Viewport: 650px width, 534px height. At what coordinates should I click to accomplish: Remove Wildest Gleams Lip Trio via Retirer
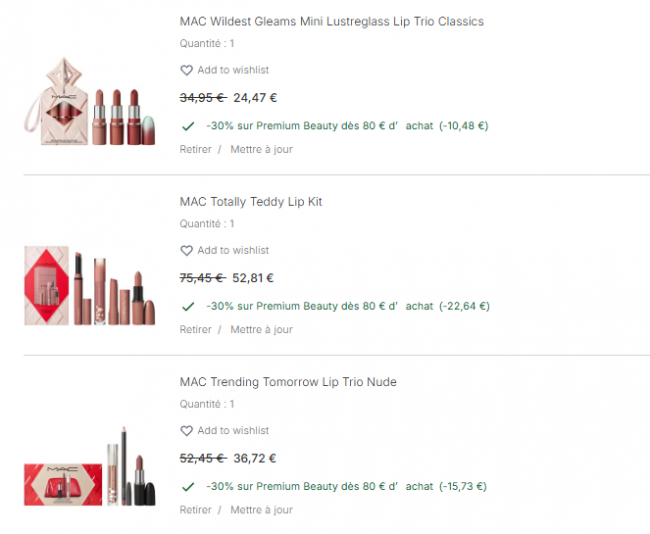pyautogui.click(x=195, y=149)
